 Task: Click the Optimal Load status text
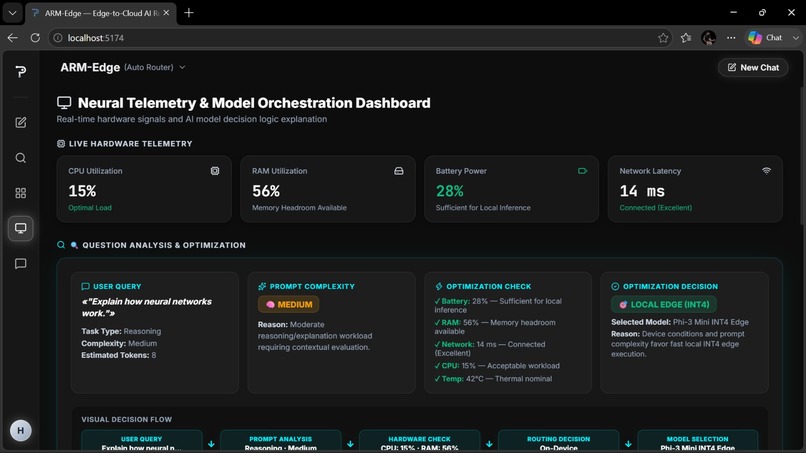pos(90,208)
